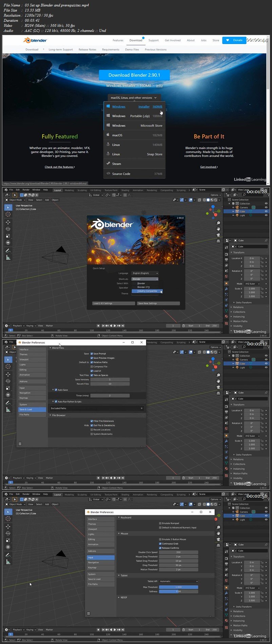Follow the Check out the features link
This screenshot has width=272, height=644.
pyautogui.click(x=60, y=167)
